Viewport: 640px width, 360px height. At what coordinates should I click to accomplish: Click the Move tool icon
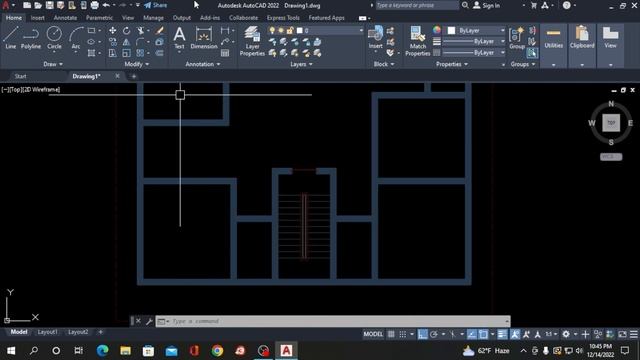click(113, 31)
